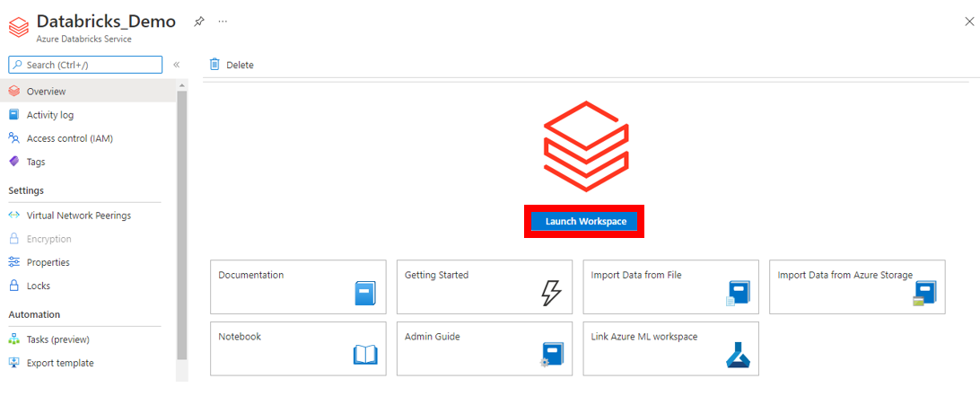Click the sidebar scroll-up arrow
The height and width of the screenshot is (414, 980).
coord(182,85)
